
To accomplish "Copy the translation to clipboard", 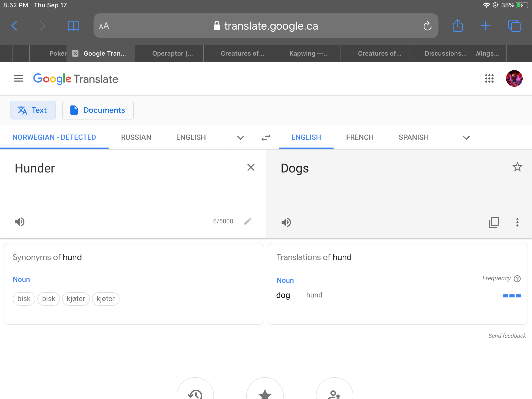I will 494,222.
